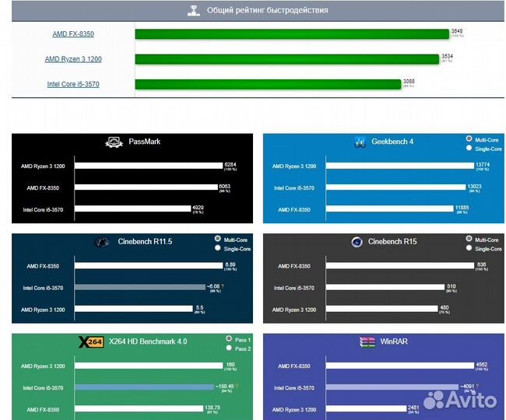The image size is (506, 420).
Task: Click the X264 logo
Action: tap(92, 341)
